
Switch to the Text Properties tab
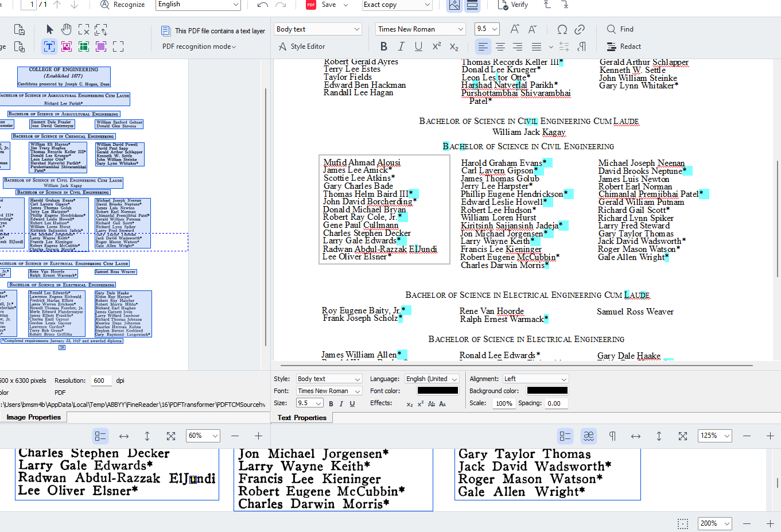302,417
